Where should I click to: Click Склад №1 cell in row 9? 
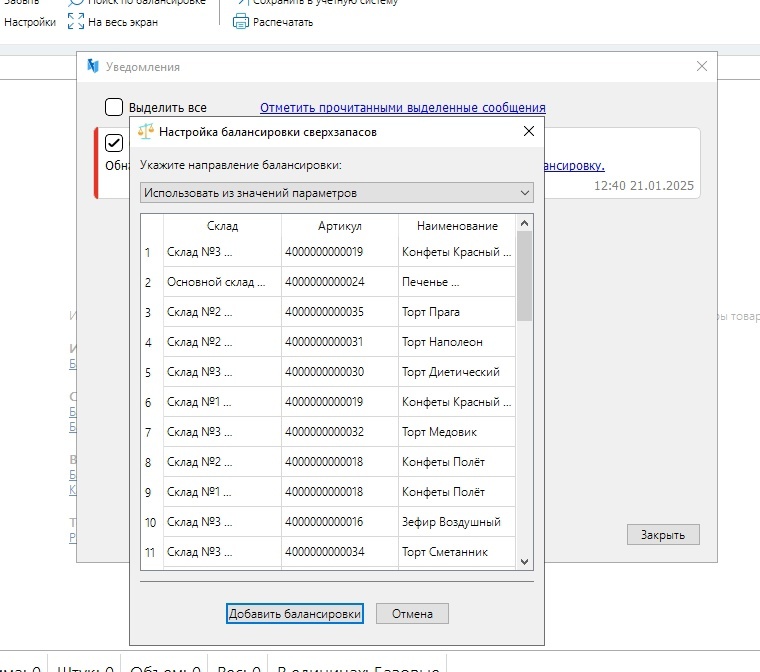[x=222, y=493]
